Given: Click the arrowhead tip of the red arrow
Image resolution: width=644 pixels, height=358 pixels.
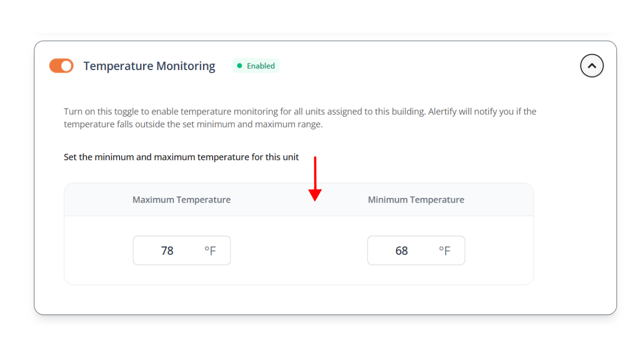Looking at the screenshot, I should tap(315, 199).
